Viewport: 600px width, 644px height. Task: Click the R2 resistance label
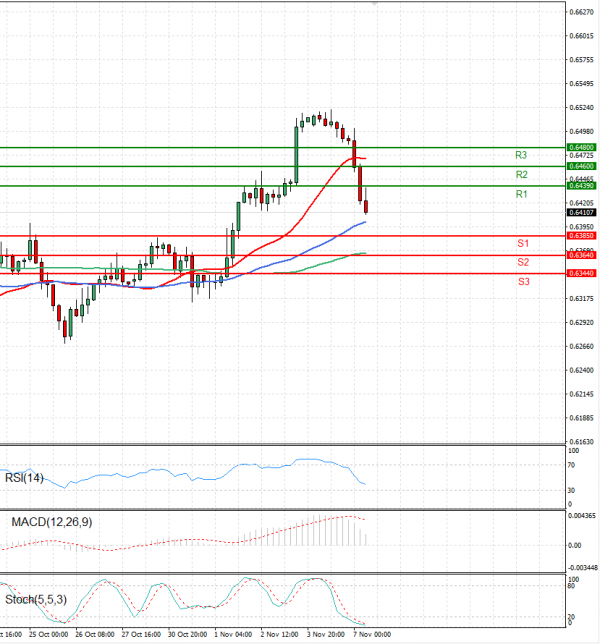521,174
